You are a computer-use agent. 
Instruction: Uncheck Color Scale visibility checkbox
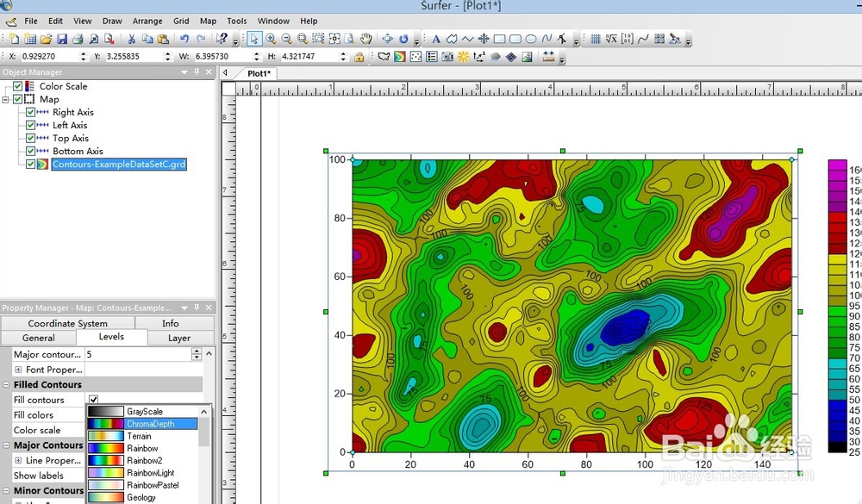pos(17,86)
